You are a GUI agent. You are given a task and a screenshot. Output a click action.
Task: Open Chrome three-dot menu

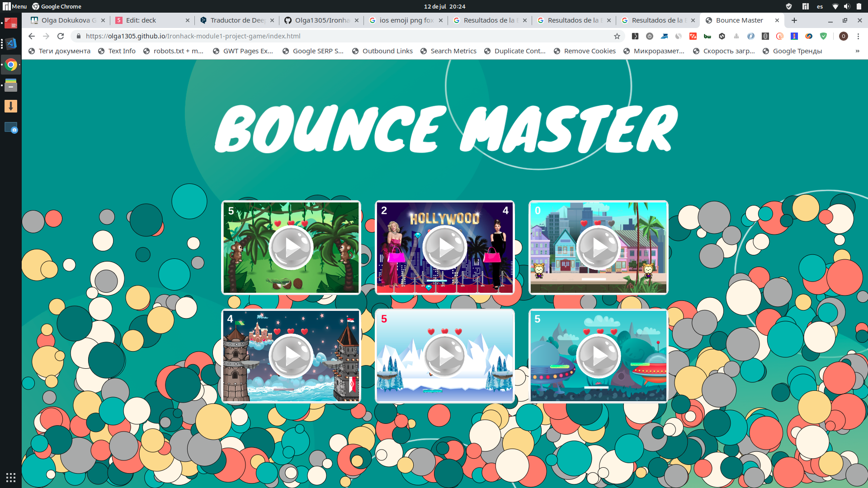tap(858, 36)
